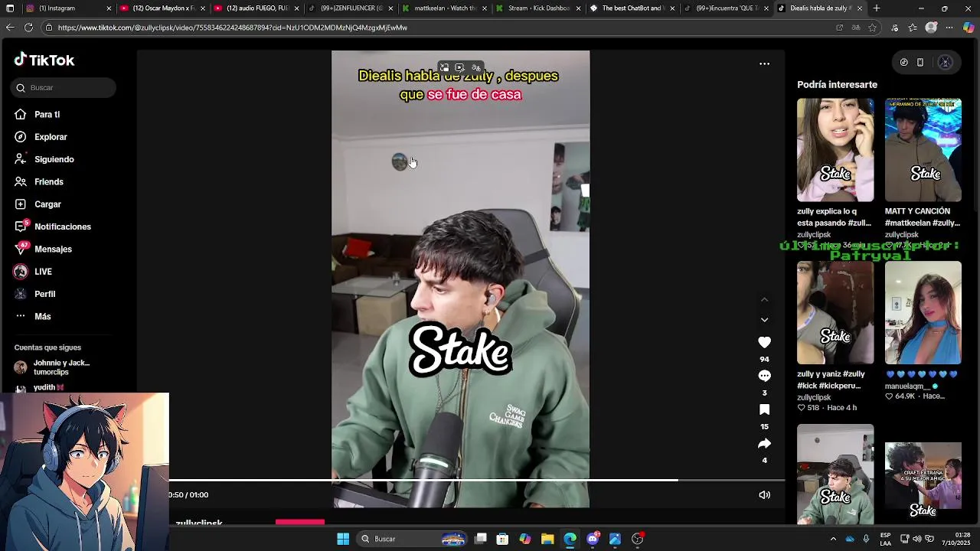The height and width of the screenshot is (551, 980).
Task: Expand the Más options menu
Action: tap(42, 317)
